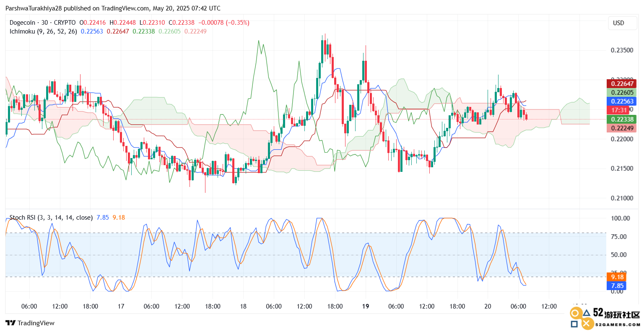Click the Stoch RSI 7.85 value in legend

pos(103,217)
